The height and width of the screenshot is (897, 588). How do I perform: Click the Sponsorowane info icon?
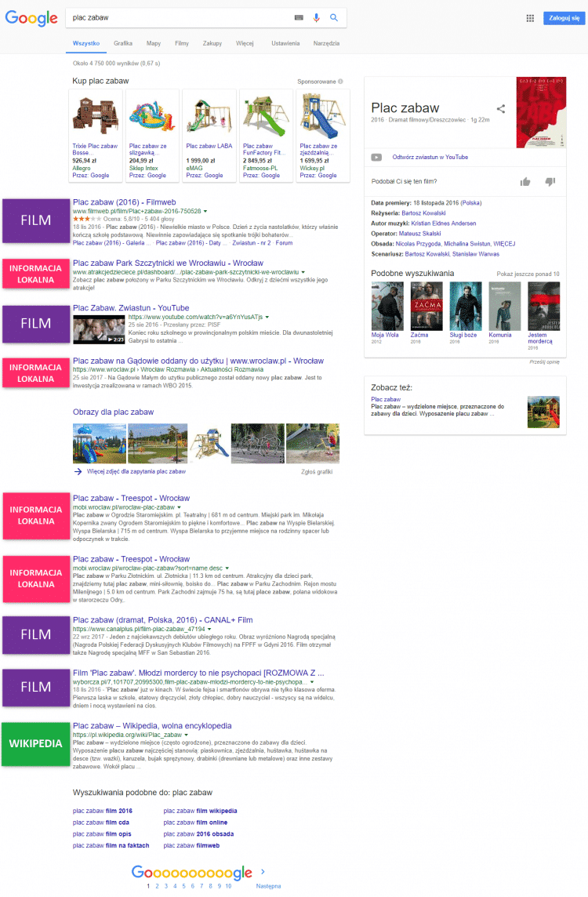(341, 82)
